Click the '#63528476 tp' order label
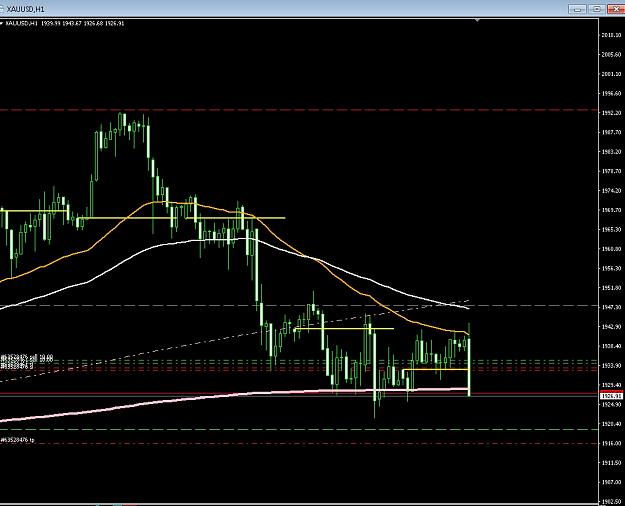This screenshot has width=625, height=506. pos(18,440)
